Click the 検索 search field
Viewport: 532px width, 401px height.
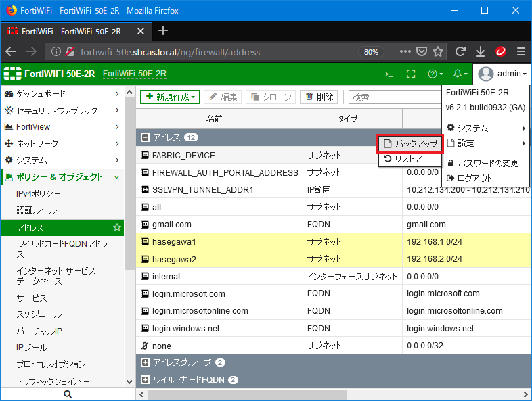pos(395,97)
